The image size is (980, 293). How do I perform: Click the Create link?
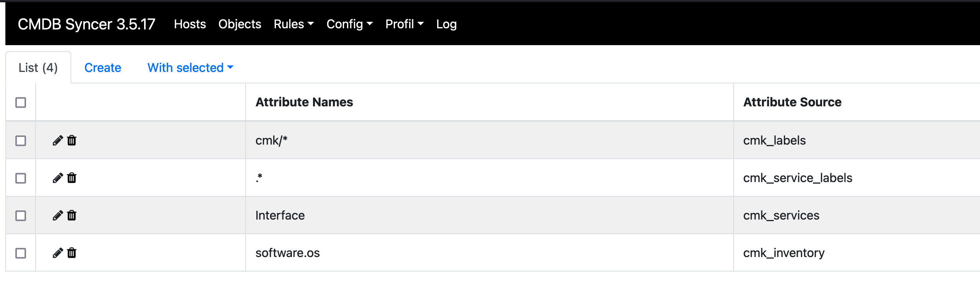click(x=103, y=68)
